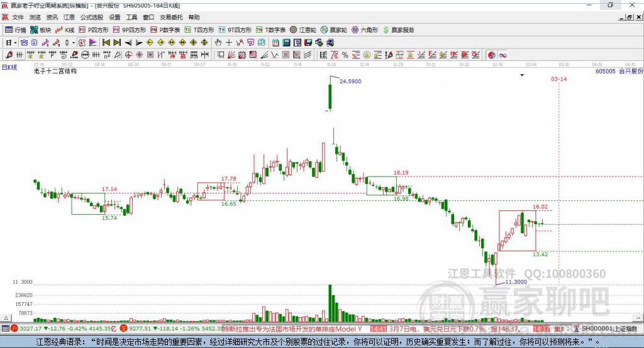Click the blue 11.3000 low price label
644x348 pixels.
pyautogui.click(x=516, y=282)
